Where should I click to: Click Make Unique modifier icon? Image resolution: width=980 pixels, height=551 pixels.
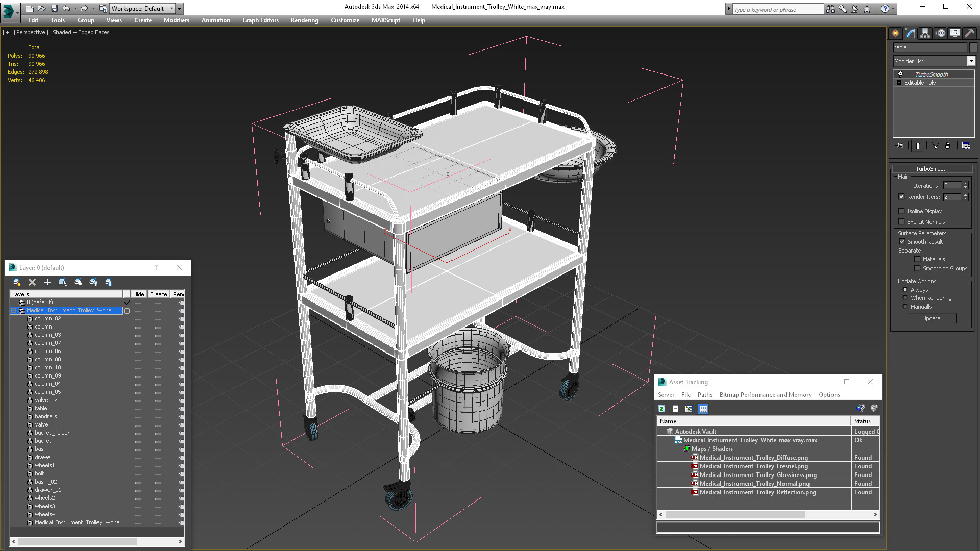[x=936, y=146]
